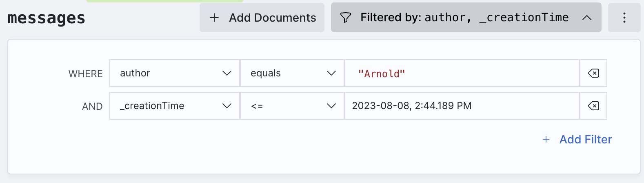Click the messages table title
644x183 pixels.
point(47,18)
